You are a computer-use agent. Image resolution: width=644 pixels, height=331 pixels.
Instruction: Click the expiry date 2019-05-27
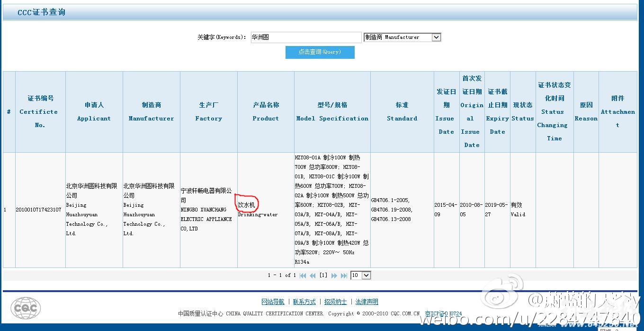tap(497, 210)
